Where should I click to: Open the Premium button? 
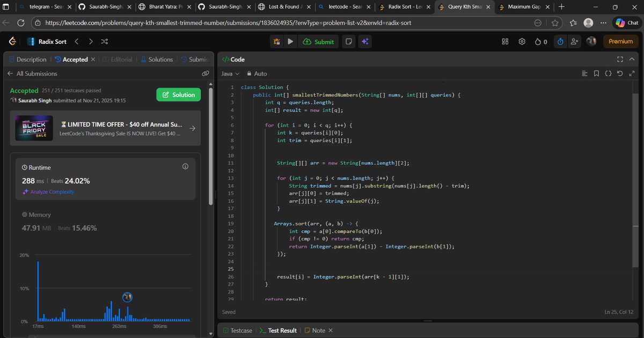pos(620,41)
